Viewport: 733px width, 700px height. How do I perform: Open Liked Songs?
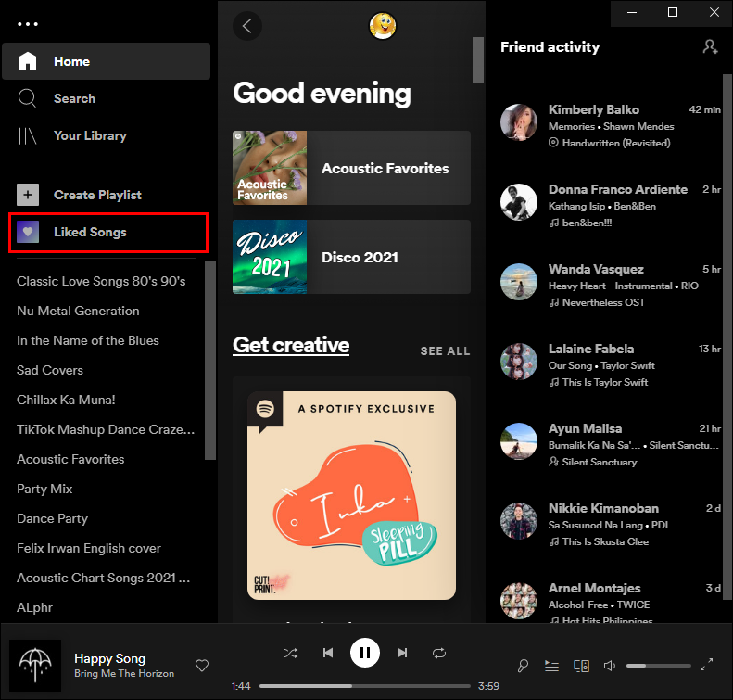point(108,233)
